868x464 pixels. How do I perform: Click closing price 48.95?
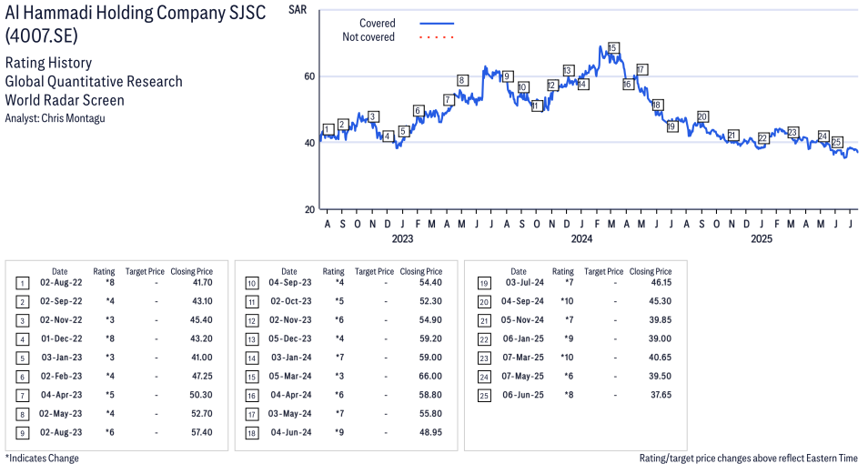click(430, 432)
